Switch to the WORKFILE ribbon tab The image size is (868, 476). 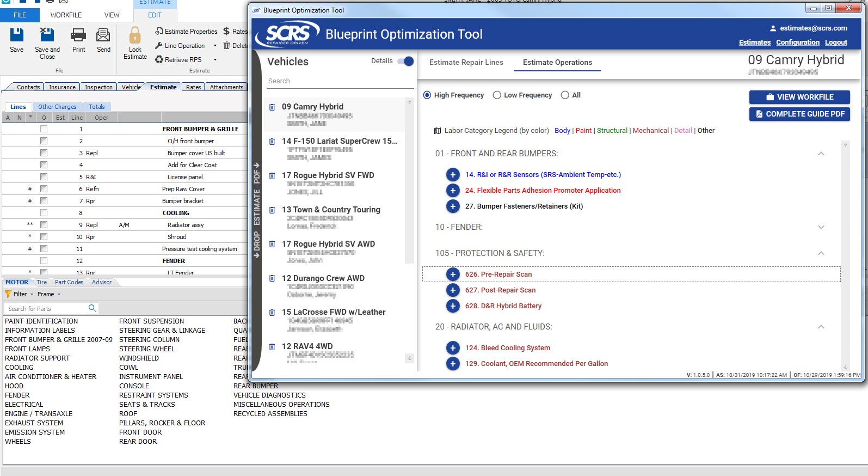66,15
